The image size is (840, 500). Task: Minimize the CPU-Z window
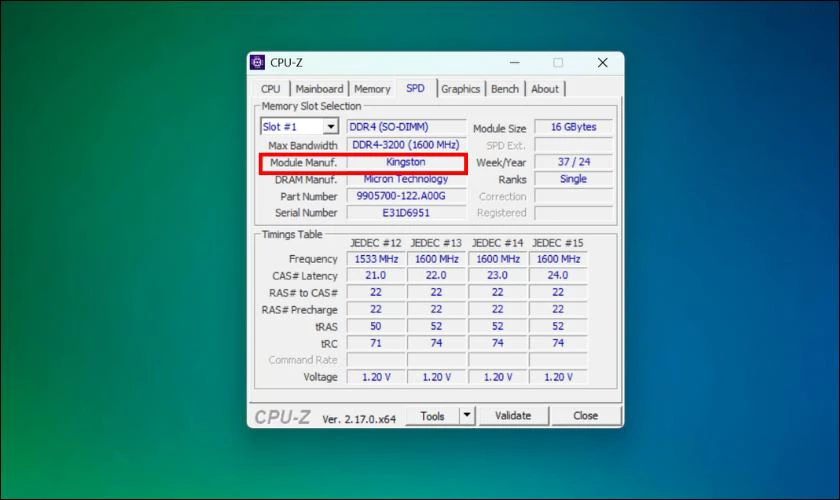tap(512, 63)
